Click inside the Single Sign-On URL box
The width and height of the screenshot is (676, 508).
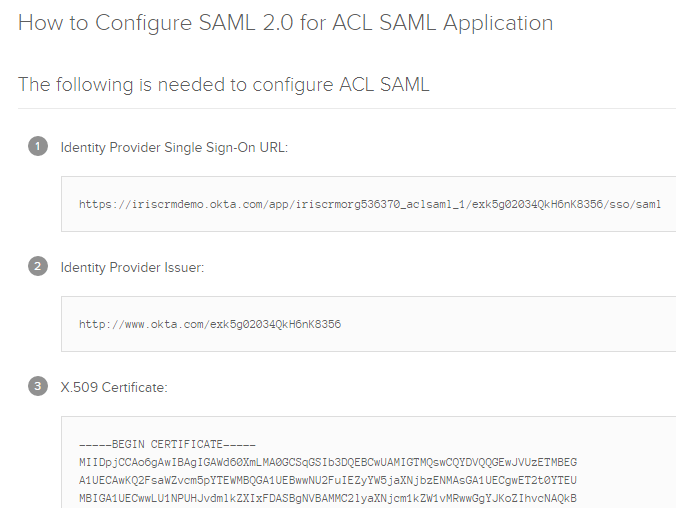(x=369, y=204)
